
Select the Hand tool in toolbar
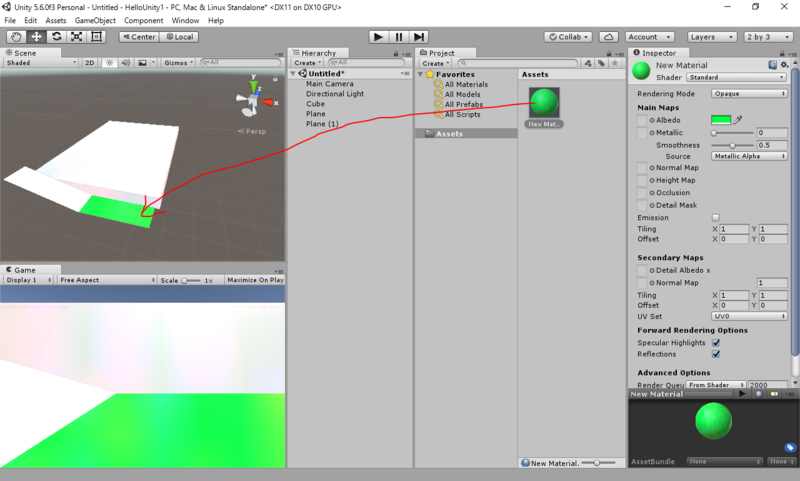[16, 37]
